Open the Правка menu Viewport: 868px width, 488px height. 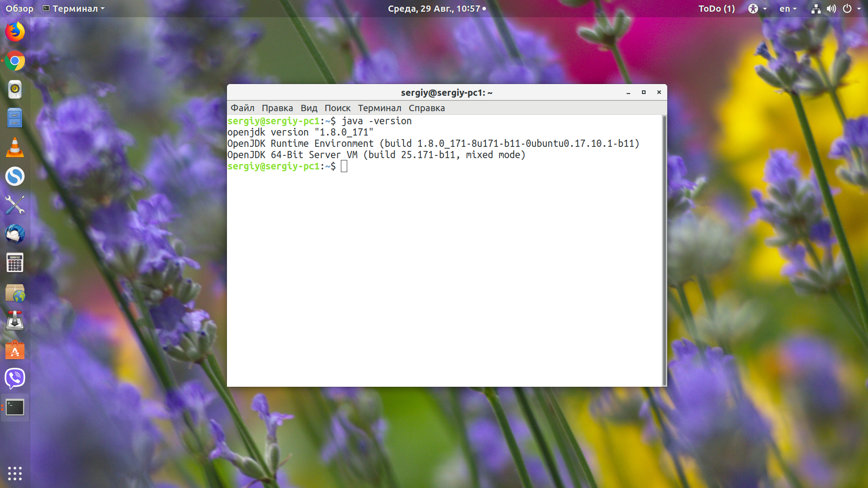point(277,108)
